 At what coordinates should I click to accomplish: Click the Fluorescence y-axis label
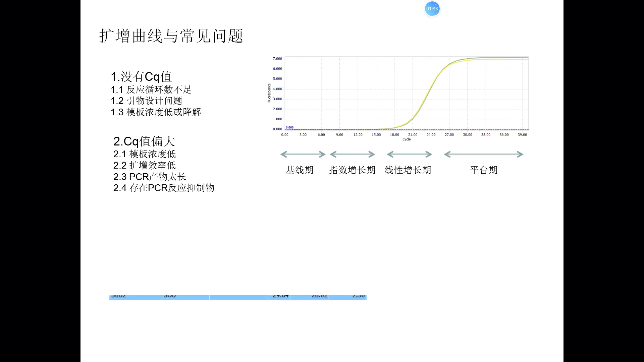(269, 94)
